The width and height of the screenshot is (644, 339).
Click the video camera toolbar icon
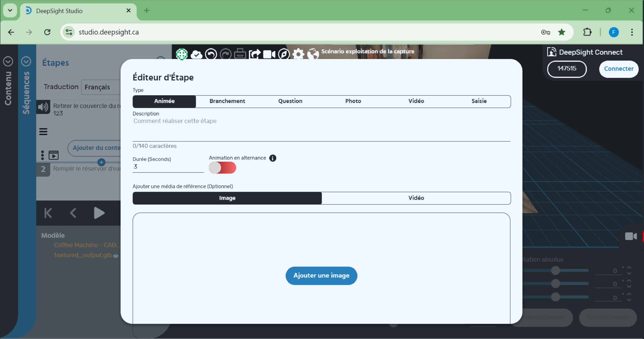[269, 54]
